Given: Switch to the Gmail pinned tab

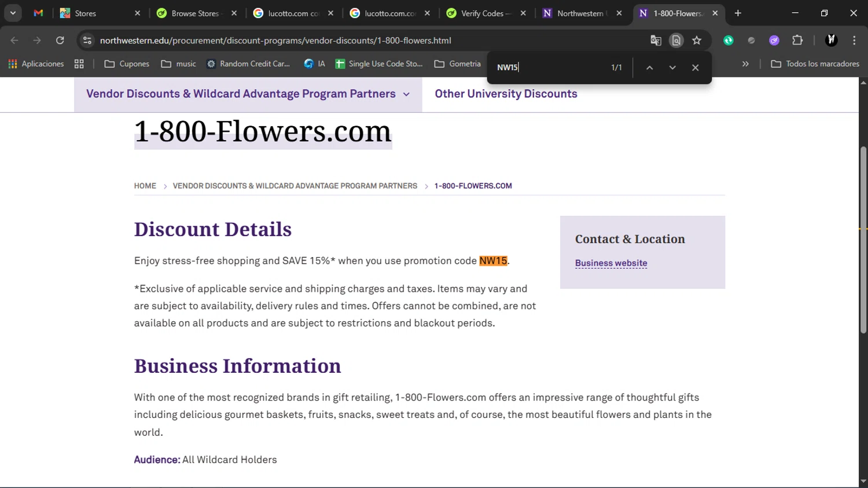Looking at the screenshot, I should [38, 13].
